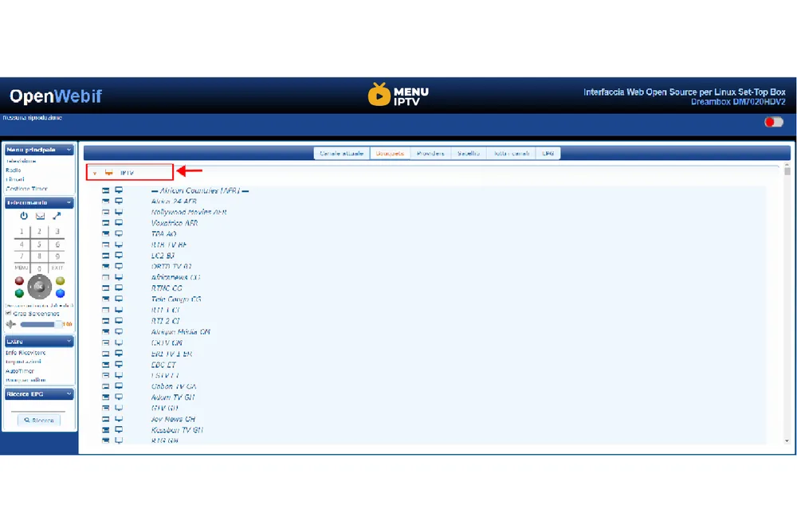Click the envelope message icon in Telecomando
797x532 pixels.
coord(40,216)
